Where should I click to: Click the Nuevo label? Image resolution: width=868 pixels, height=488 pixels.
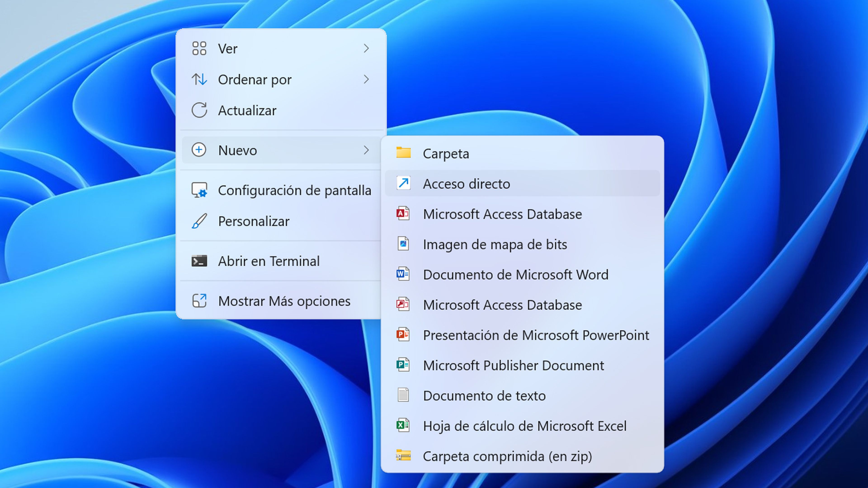click(238, 150)
